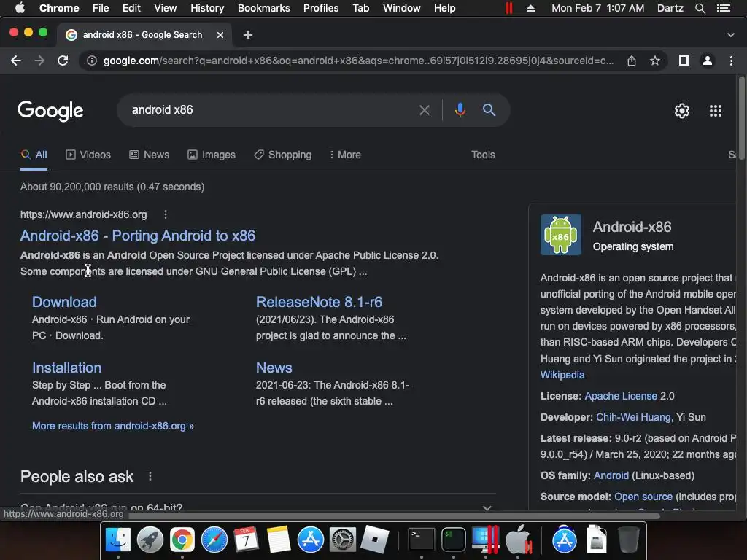Image resolution: width=747 pixels, height=560 pixels.
Task: Open the Trash in the dock
Action: 628,540
